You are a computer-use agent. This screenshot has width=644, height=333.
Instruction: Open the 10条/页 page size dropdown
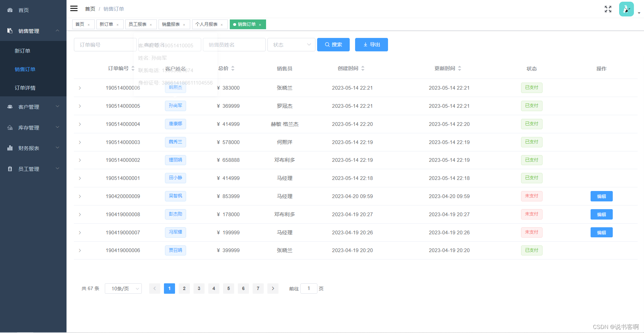point(123,288)
